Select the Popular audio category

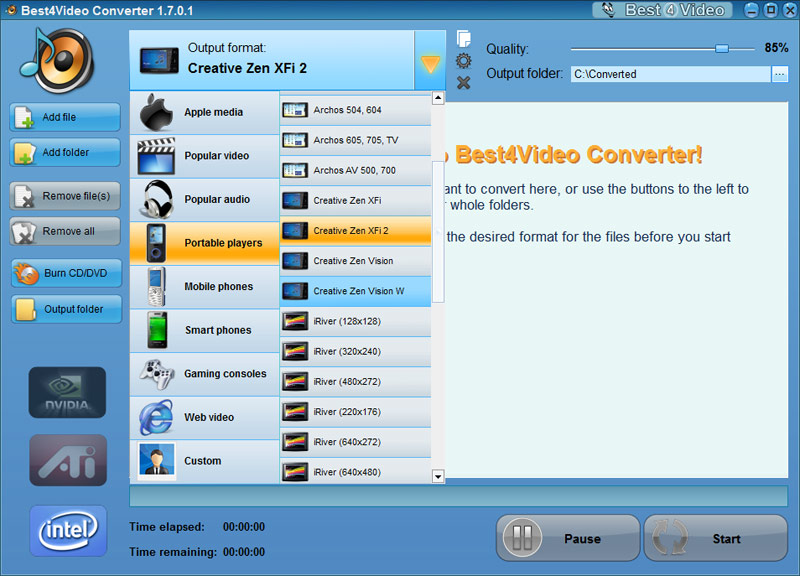(x=205, y=199)
